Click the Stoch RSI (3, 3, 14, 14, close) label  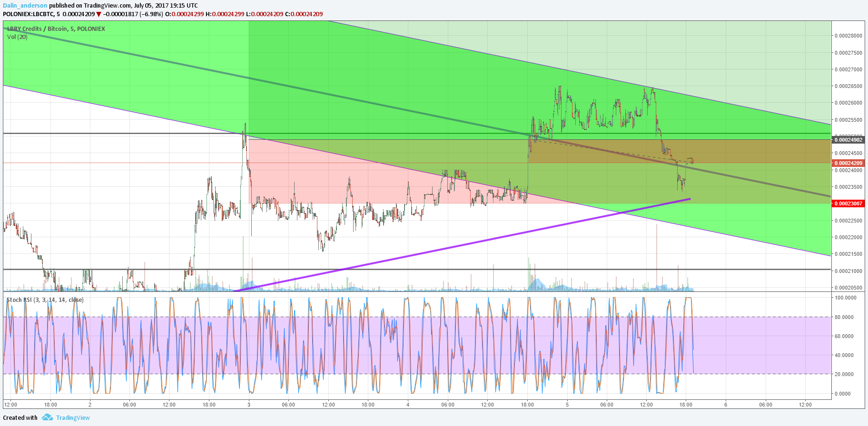[45, 300]
